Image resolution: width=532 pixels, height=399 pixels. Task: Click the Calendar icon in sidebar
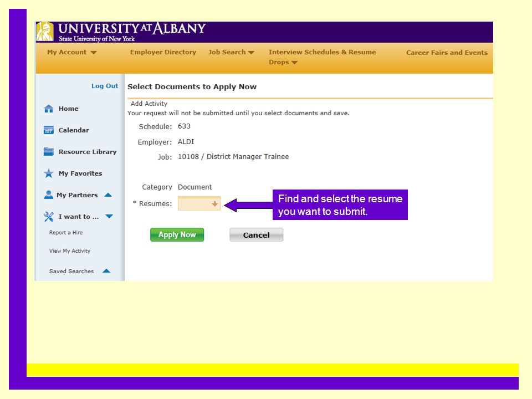click(x=49, y=130)
